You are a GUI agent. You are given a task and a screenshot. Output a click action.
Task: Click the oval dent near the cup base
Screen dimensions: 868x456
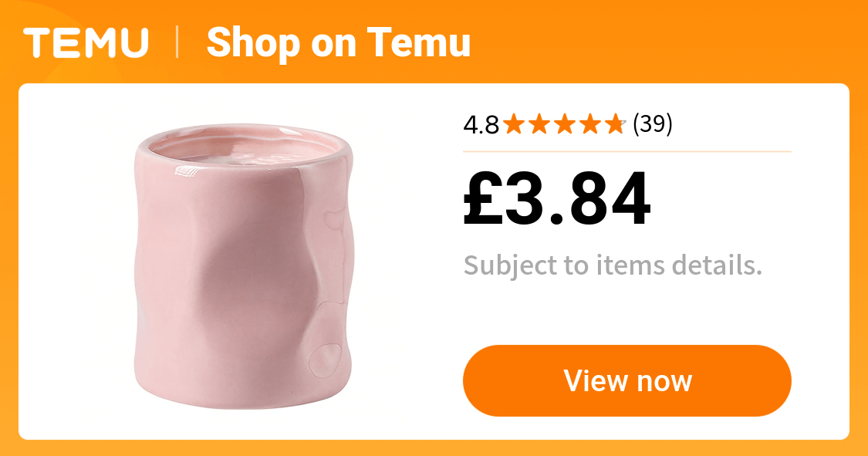325,361
